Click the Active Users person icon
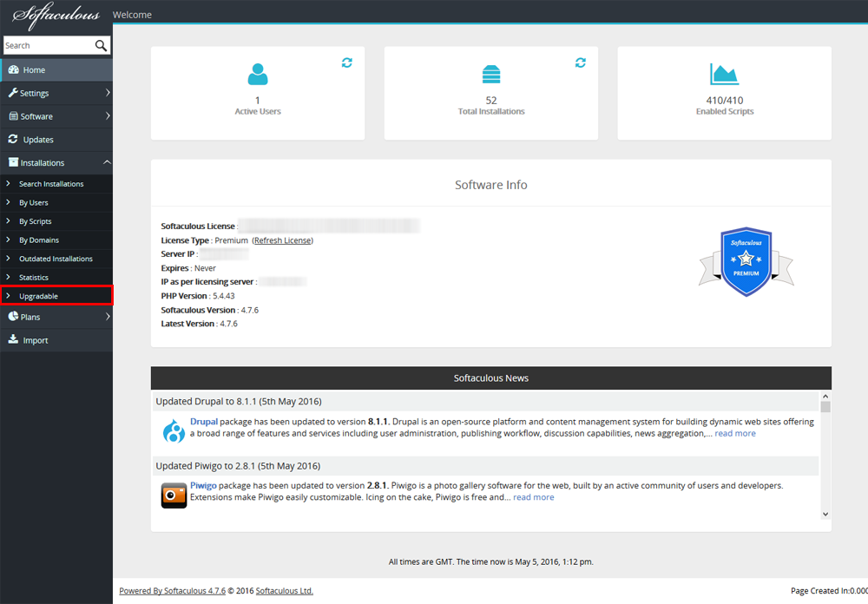The height and width of the screenshot is (604, 868). pos(258,74)
